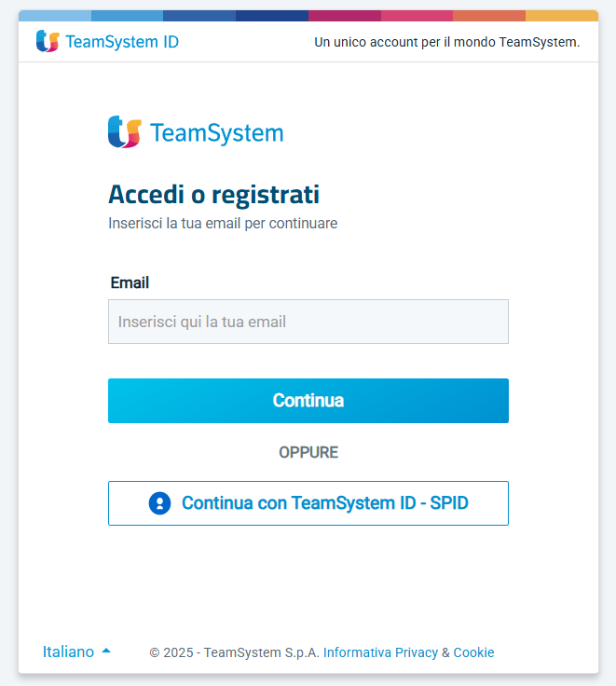This screenshot has width=616, height=686.
Task: Click the Email field label
Action: coord(130,282)
